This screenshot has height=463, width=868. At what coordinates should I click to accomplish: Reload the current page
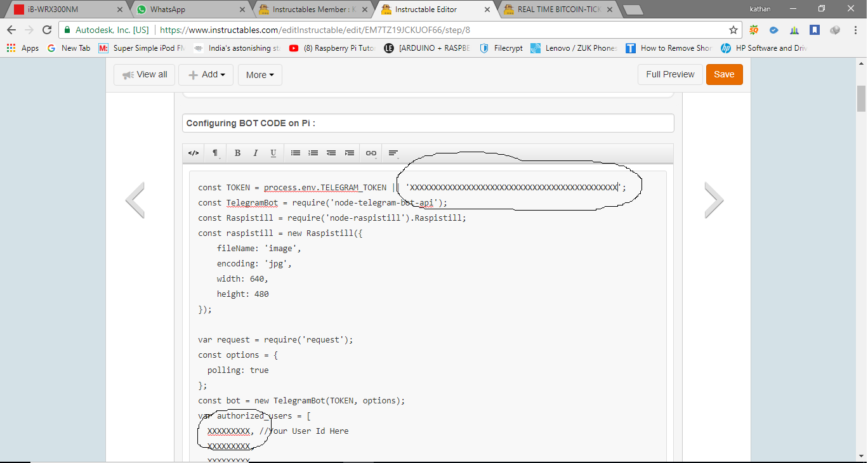pos(47,30)
